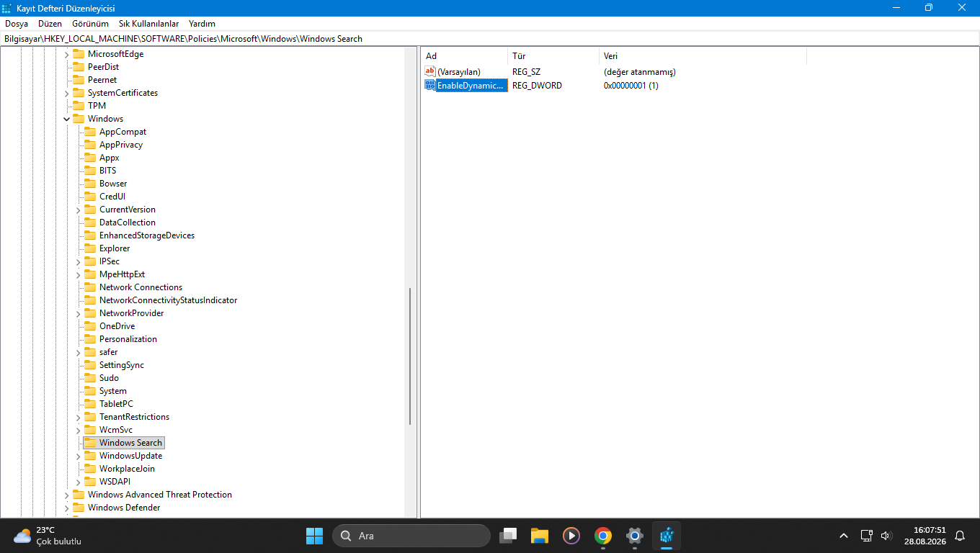Expand Windows Advanced Threat Protection key
This screenshot has height=553, width=980.
(67, 495)
